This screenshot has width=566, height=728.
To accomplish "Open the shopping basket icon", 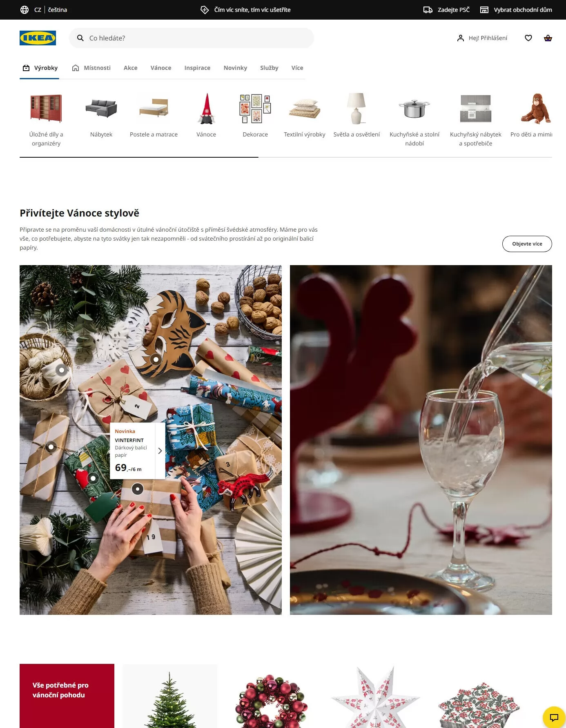I will (x=548, y=38).
